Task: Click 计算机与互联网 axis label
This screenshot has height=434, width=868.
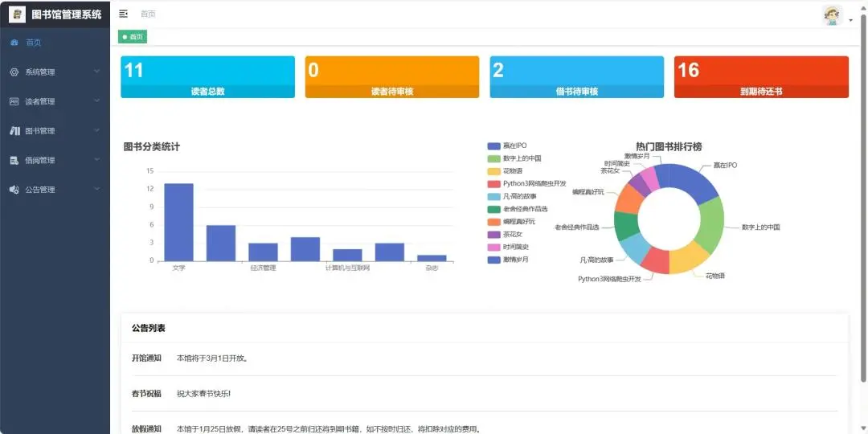Action: [x=348, y=268]
